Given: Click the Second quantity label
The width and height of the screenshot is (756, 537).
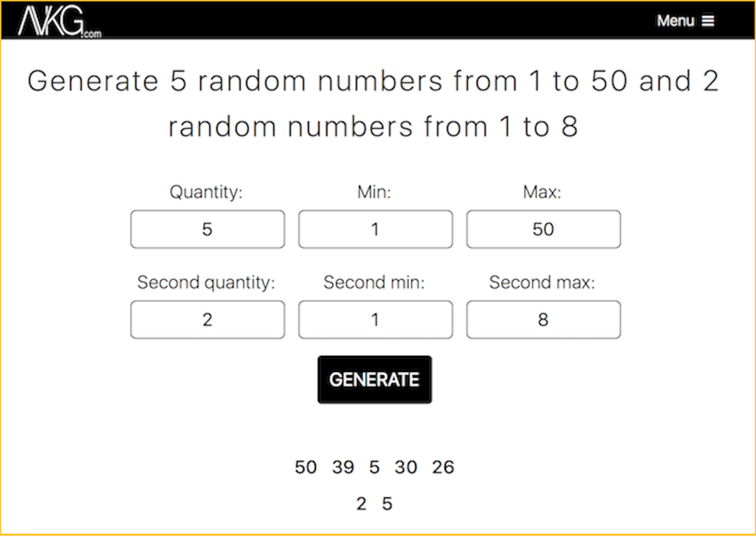Looking at the screenshot, I should tap(206, 283).
